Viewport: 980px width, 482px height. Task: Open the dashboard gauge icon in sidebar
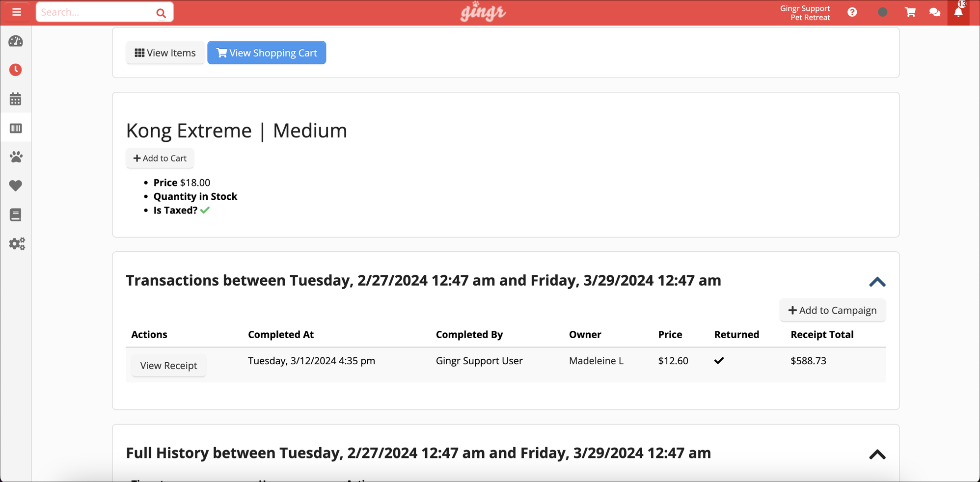point(16,41)
